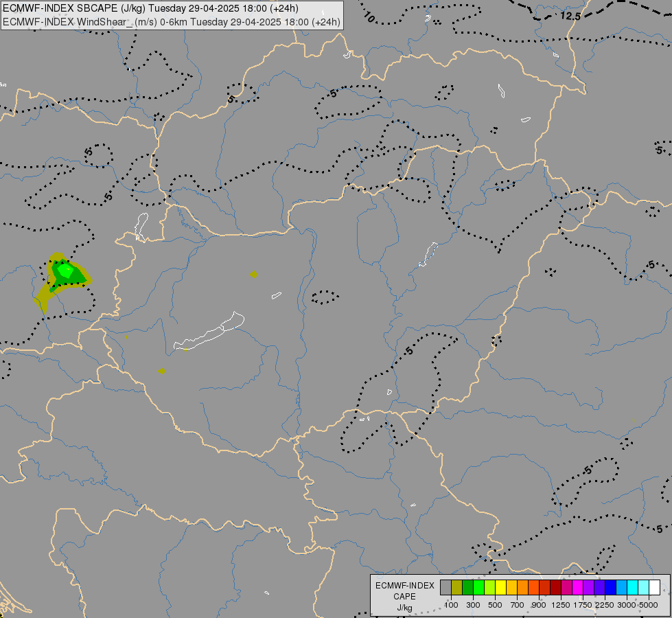Click the 5000 legend label

[649, 605]
